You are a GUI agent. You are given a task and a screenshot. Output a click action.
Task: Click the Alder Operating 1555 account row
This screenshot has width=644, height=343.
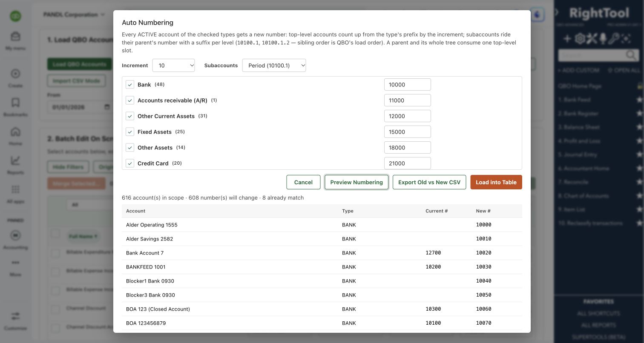tap(322, 225)
